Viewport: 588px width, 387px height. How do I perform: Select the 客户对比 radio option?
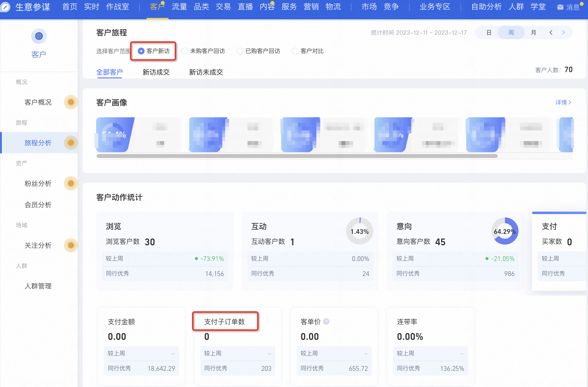[x=308, y=51]
